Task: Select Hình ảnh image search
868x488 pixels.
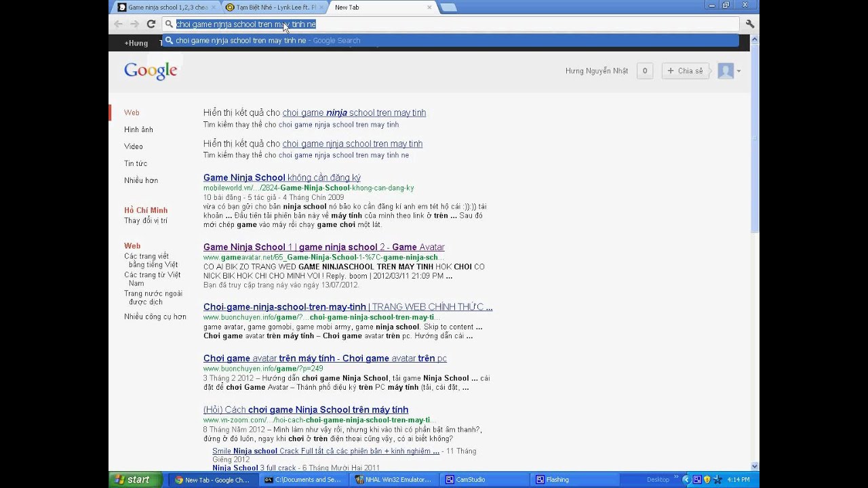Action: (138, 129)
